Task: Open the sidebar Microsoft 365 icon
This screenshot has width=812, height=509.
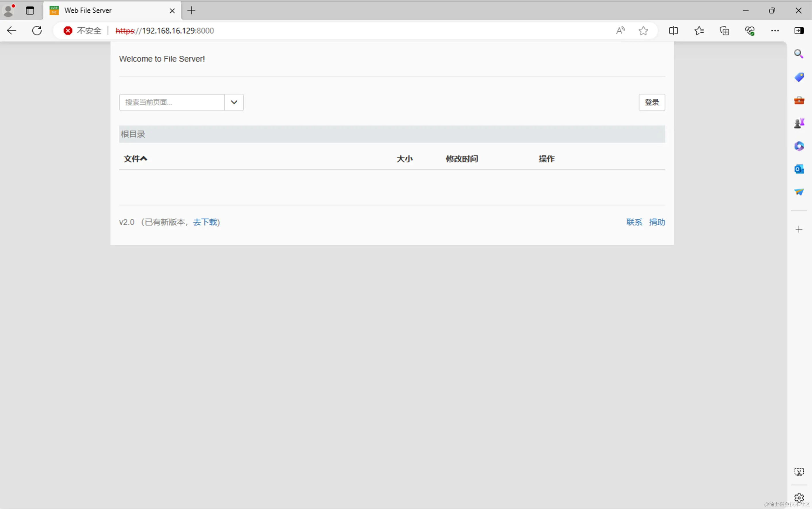Action: [x=799, y=146]
